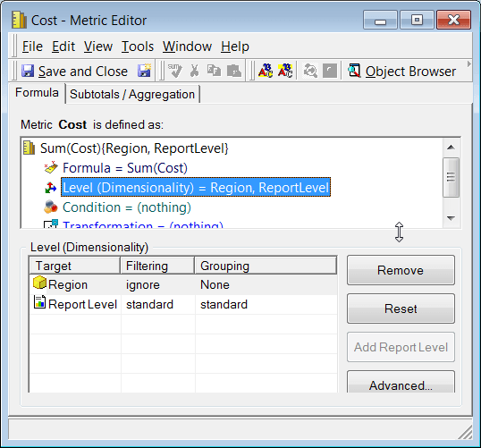Click the Remove button
481x448 pixels.
coord(401,270)
